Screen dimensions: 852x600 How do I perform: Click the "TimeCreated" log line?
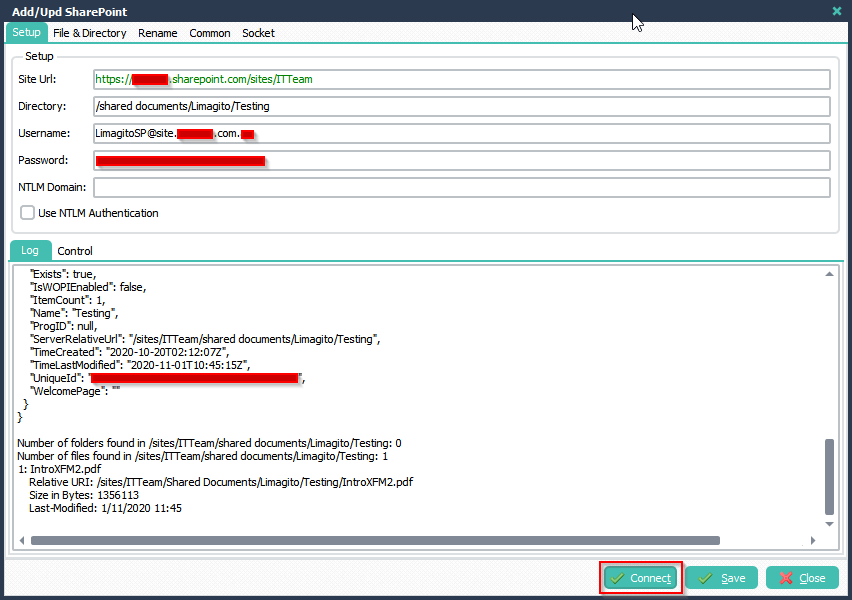(x=129, y=352)
